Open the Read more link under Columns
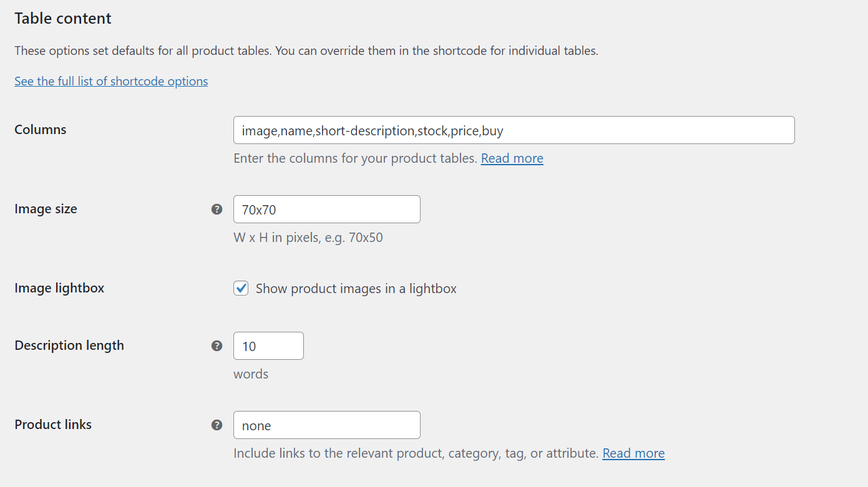 pyautogui.click(x=512, y=158)
